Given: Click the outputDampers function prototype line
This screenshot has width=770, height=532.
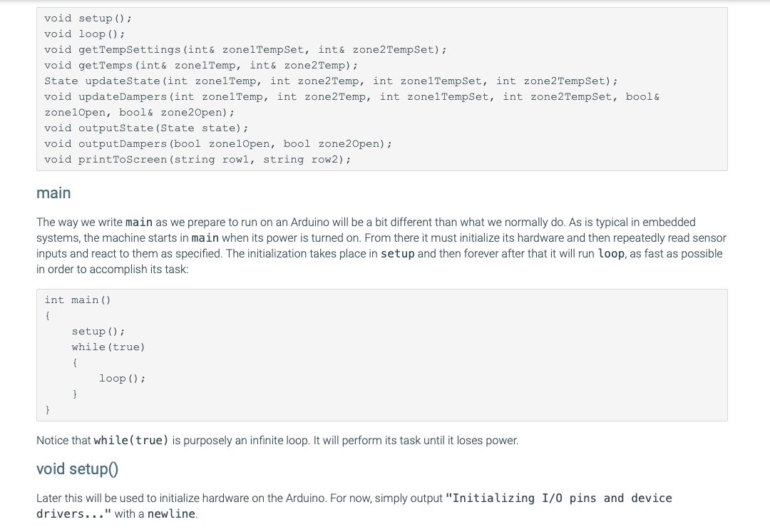Looking at the screenshot, I should click(x=217, y=143).
